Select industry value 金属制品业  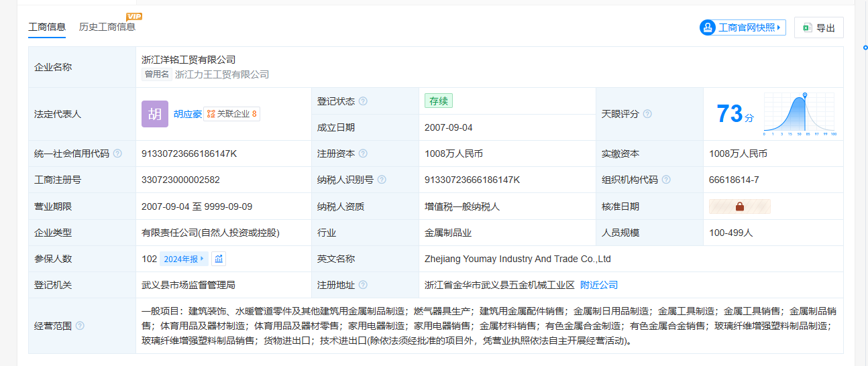coord(448,233)
